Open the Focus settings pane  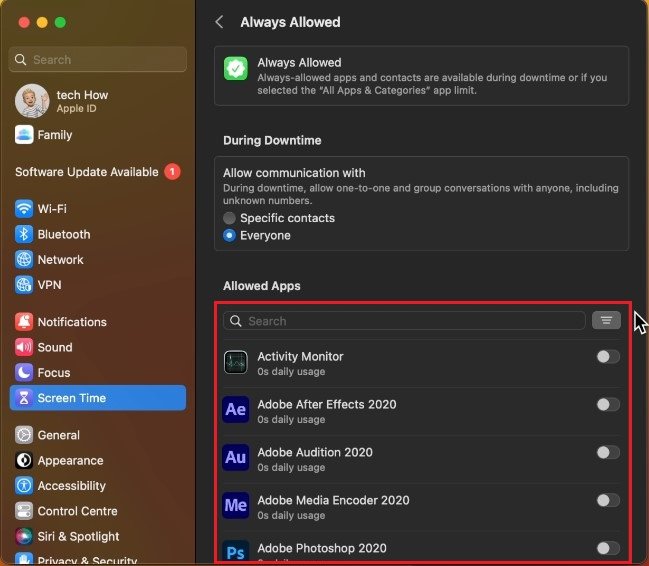[x=53, y=372]
